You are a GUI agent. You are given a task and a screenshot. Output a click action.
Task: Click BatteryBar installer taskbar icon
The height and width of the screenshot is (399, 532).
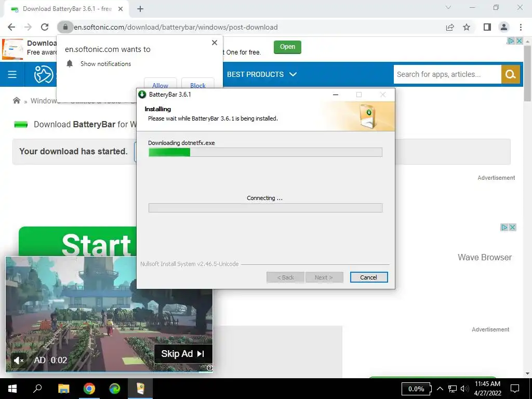(x=140, y=389)
